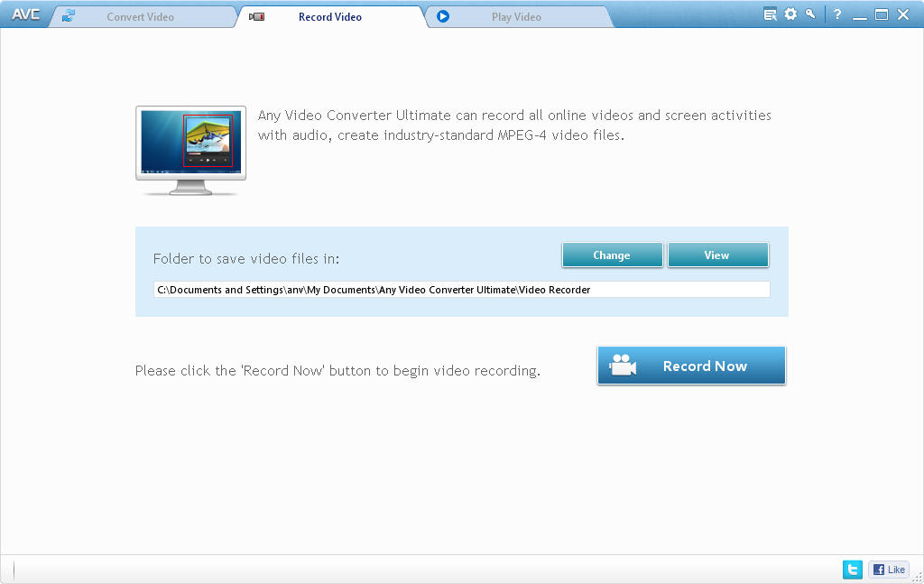Viewport: 924px width, 584px height.
Task: Click the 'Folder to save video files in:' label
Action: click(246, 259)
